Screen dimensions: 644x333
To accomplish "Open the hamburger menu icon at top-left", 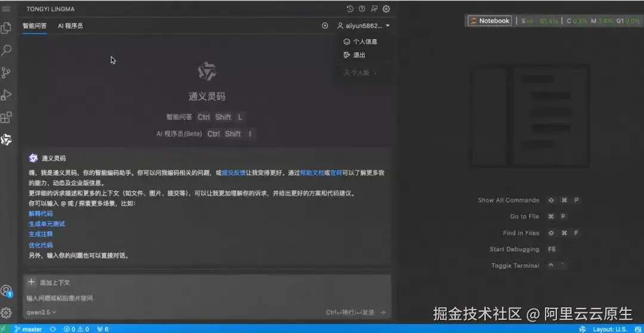I will (6, 8).
